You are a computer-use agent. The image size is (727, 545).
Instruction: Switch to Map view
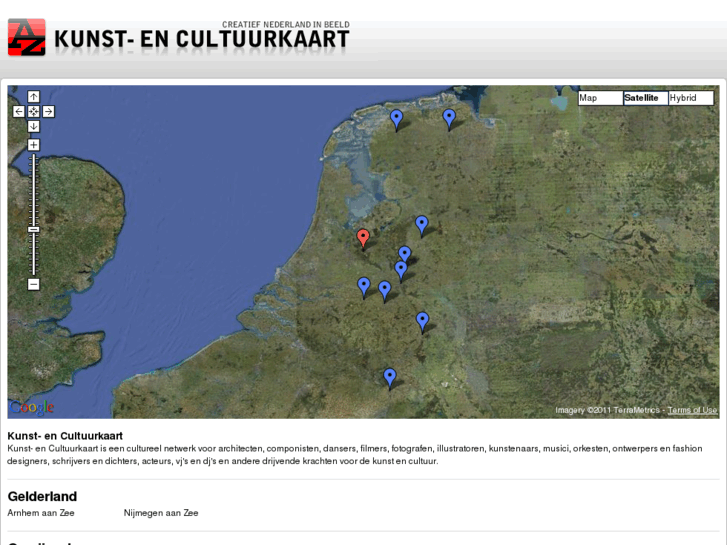600,98
